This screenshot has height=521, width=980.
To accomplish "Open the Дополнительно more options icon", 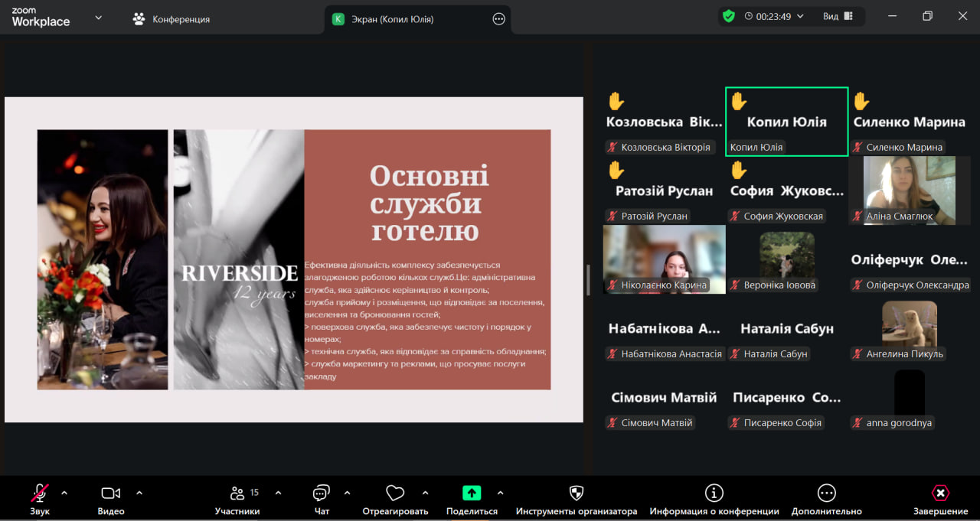I will (826, 493).
